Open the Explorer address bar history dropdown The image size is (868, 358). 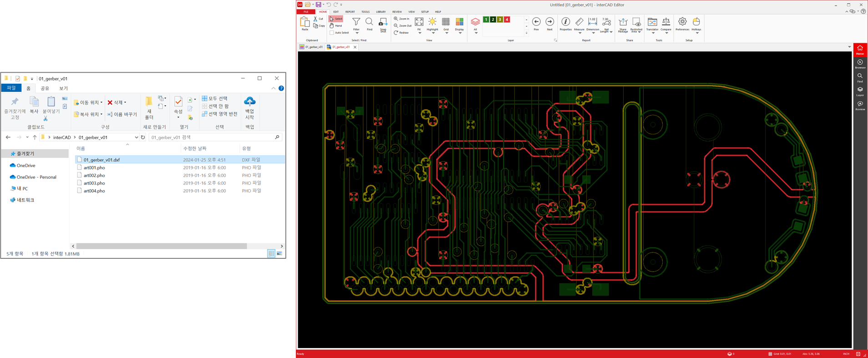pos(136,137)
